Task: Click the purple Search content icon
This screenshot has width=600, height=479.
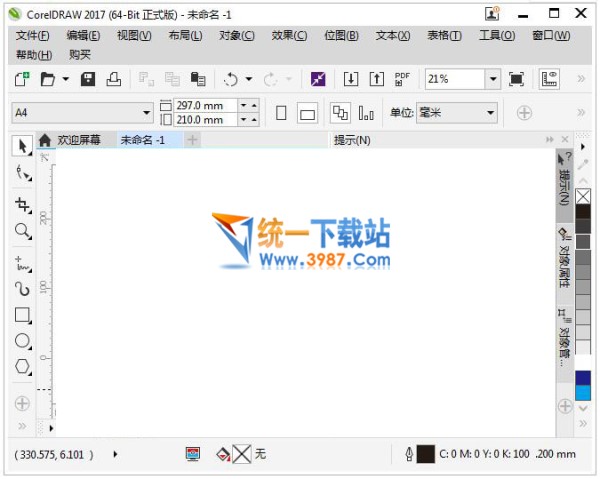Action: pos(318,79)
